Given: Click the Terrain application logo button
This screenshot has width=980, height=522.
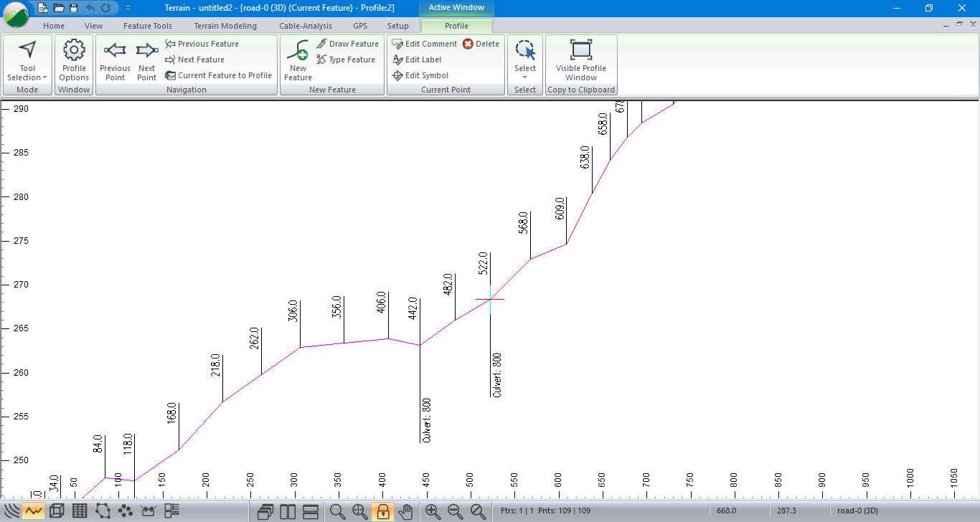Looking at the screenshot, I should click(x=16, y=14).
